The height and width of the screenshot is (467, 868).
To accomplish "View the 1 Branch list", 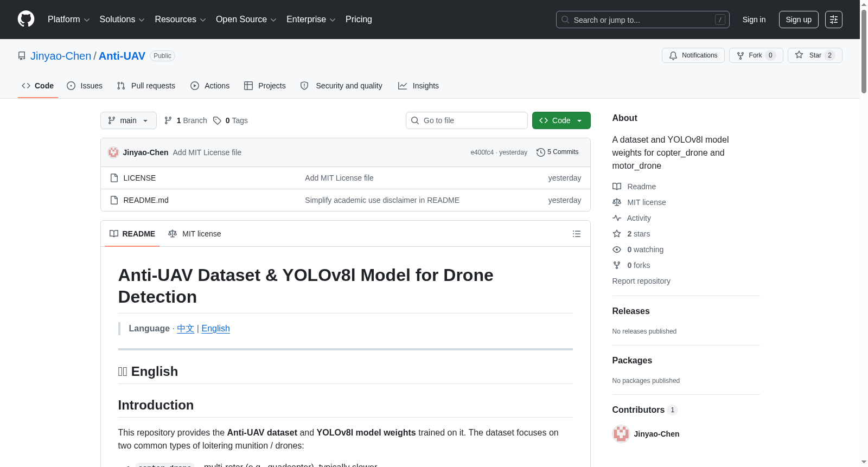I will click(186, 120).
